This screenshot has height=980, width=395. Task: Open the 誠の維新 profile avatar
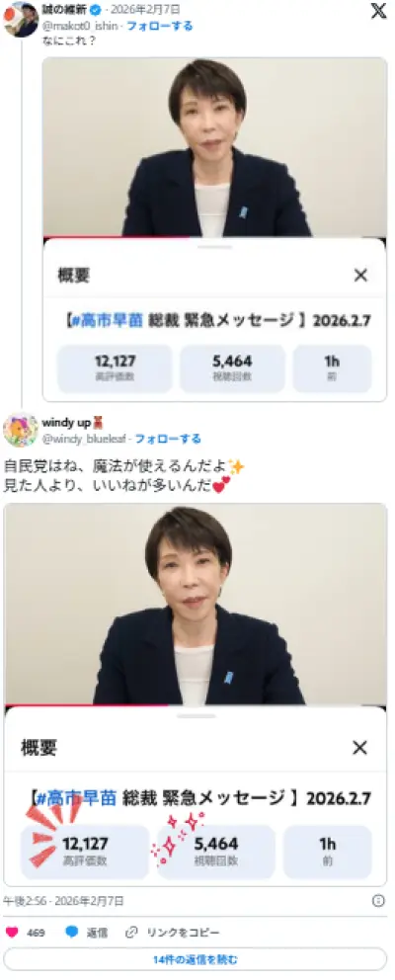tap(21, 20)
